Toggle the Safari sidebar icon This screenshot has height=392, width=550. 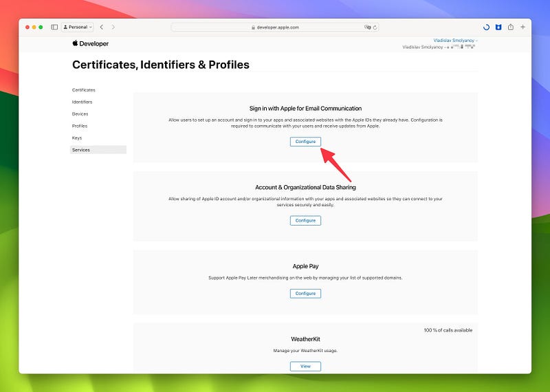pos(54,27)
